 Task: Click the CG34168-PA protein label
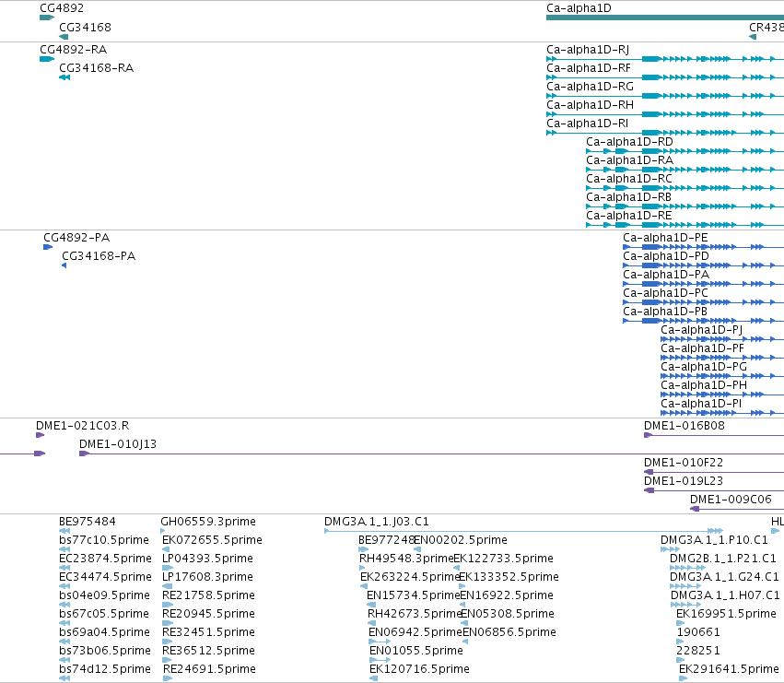pos(99,256)
